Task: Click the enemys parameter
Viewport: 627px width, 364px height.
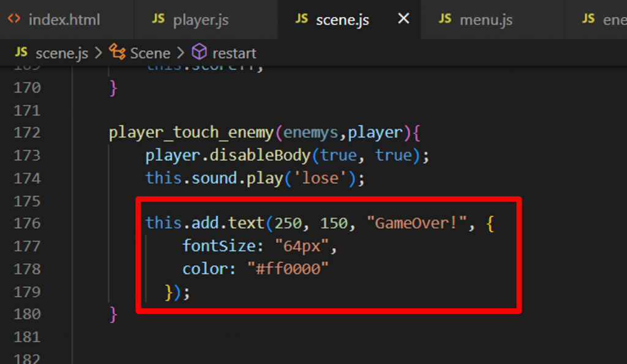Action: coord(310,133)
